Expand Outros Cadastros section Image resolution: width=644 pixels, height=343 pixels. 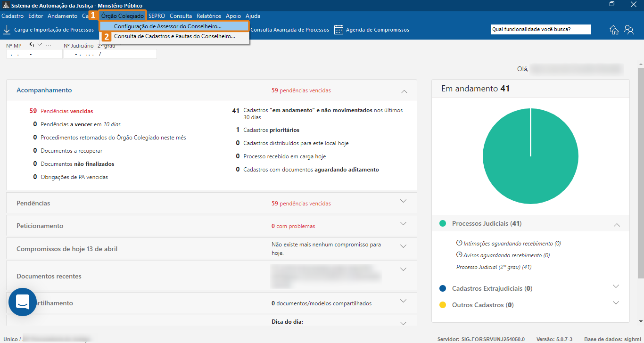[616, 303]
